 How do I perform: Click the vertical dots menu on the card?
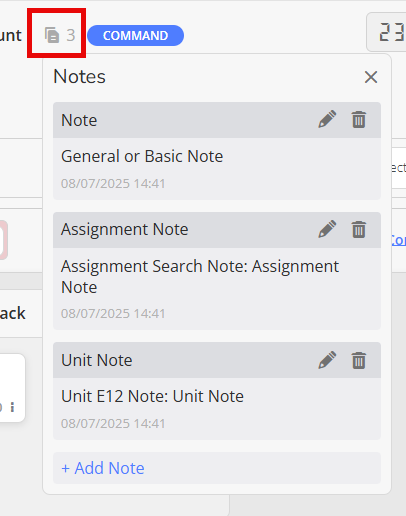click(12, 407)
